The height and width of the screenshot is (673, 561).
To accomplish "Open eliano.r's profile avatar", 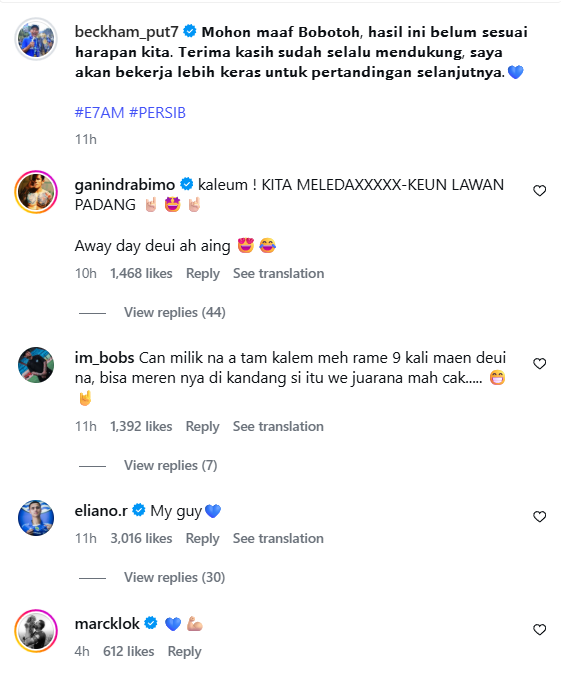I will point(36,518).
